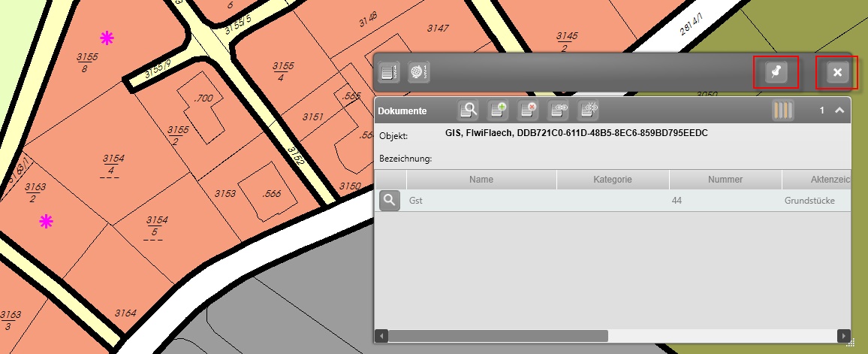Click the unlink document broken chain icon
Image resolution: width=868 pixels, height=354 pixels.
pos(588,110)
